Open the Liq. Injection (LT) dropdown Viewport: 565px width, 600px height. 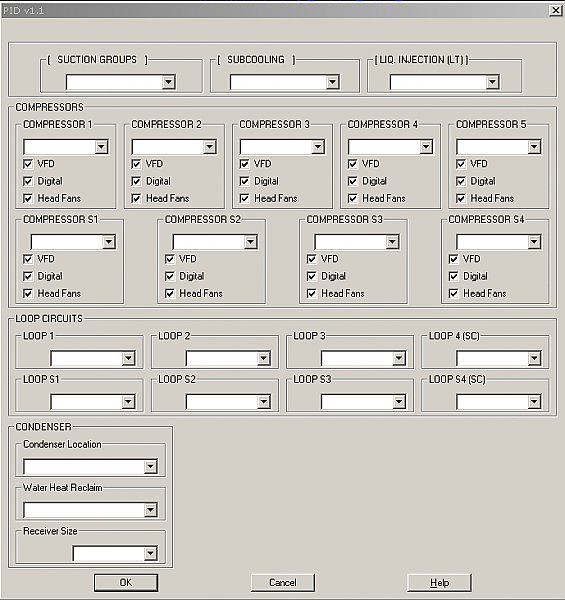(444, 82)
